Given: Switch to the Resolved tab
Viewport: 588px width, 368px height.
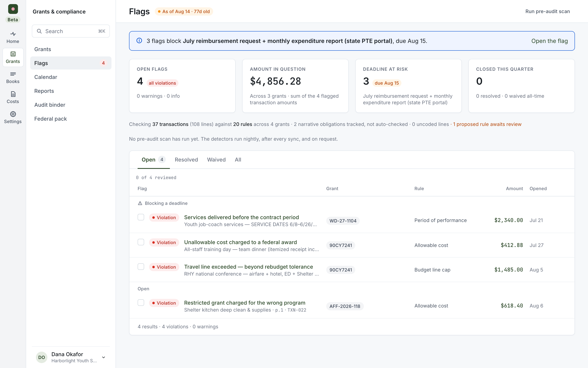Looking at the screenshot, I should [x=186, y=160].
